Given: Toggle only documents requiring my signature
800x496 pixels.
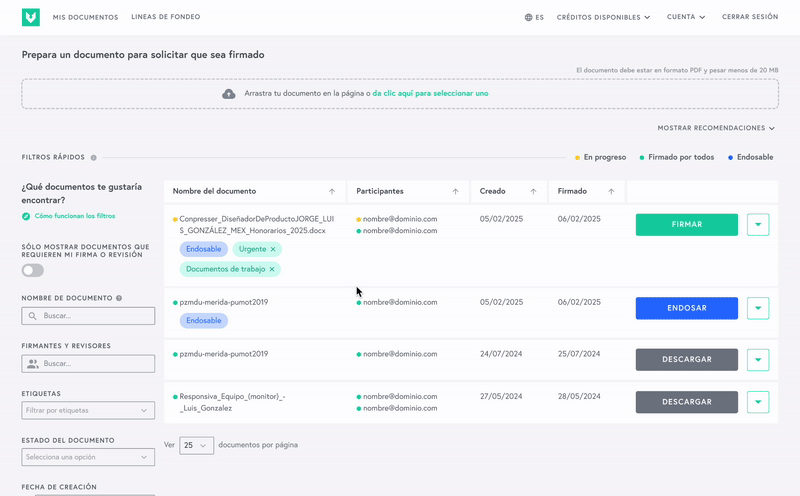Looking at the screenshot, I should pyautogui.click(x=33, y=270).
